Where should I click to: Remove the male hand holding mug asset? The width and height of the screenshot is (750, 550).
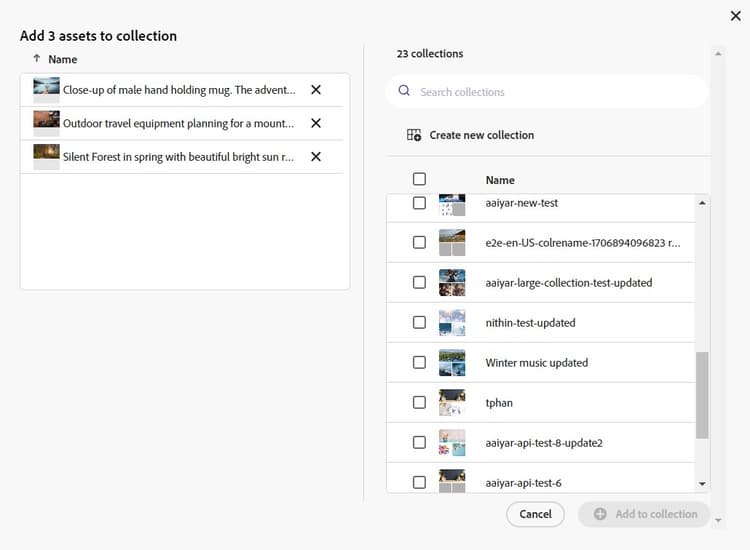point(316,90)
